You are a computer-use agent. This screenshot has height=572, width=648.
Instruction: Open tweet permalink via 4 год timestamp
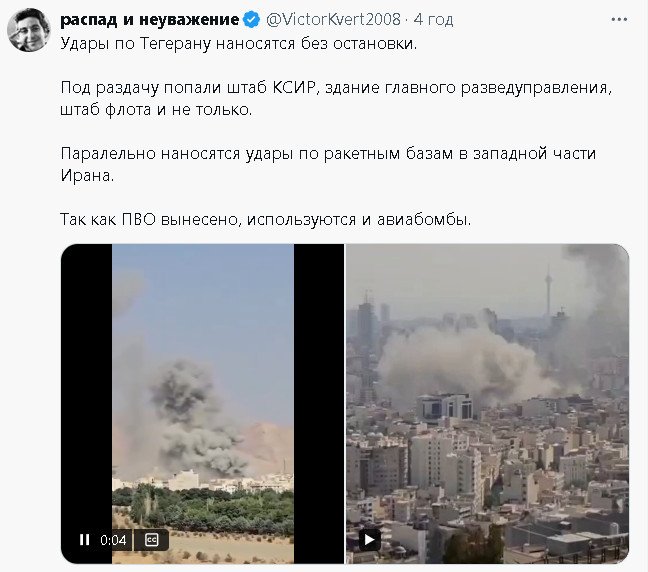433,19
